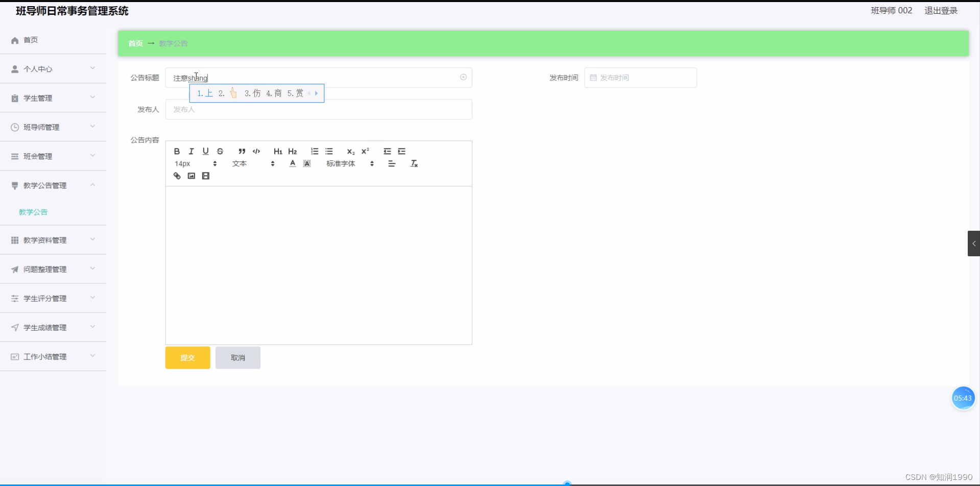980x486 pixels.
Task: Select 教学公告 in the sidebar
Action: point(33,212)
